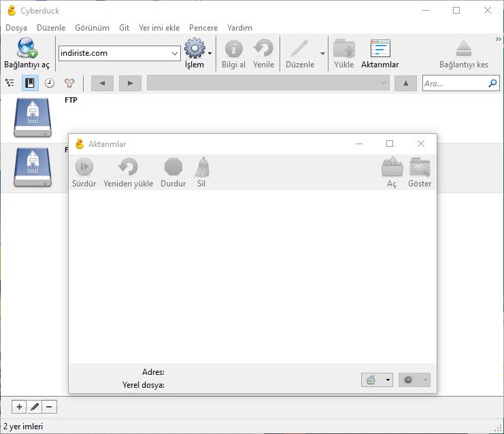
Task: Open the Dosya menu
Action: coord(16,28)
